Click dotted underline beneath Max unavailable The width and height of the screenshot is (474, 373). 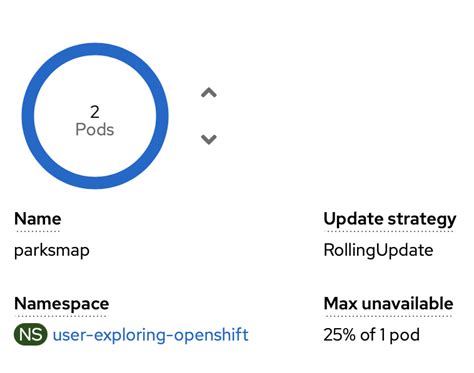pyautogui.click(x=388, y=315)
